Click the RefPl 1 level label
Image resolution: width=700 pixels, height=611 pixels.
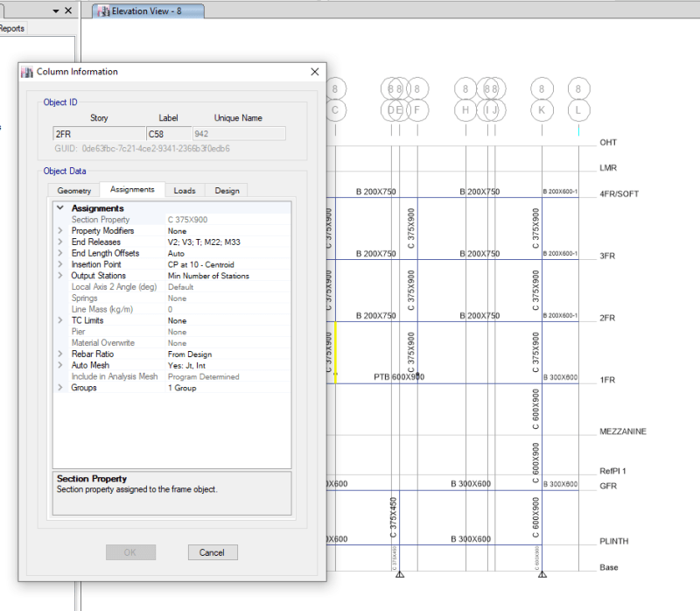[x=612, y=471]
